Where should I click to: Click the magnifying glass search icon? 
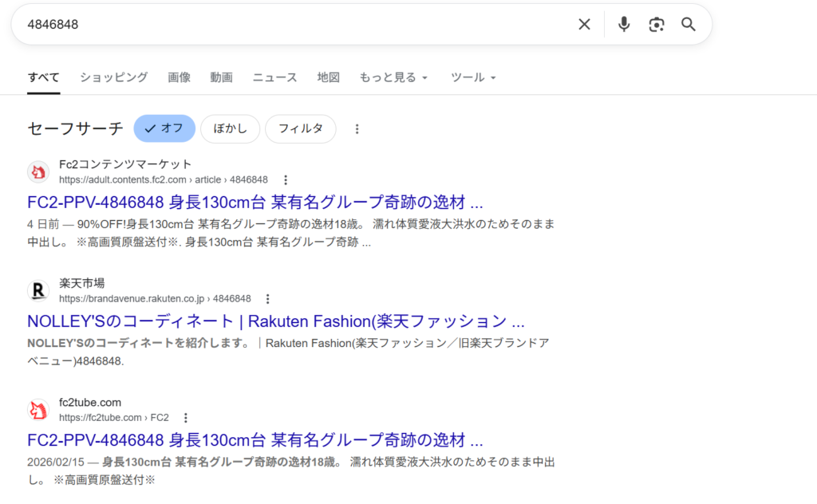point(689,25)
